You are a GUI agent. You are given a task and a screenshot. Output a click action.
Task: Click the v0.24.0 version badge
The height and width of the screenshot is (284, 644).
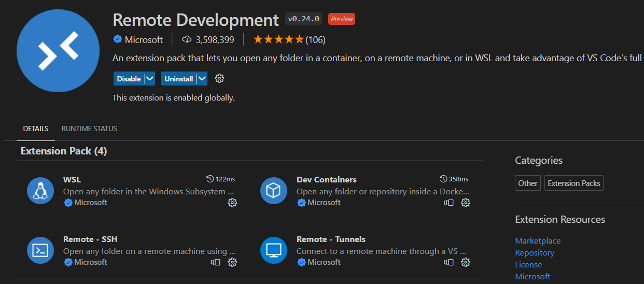click(x=304, y=19)
